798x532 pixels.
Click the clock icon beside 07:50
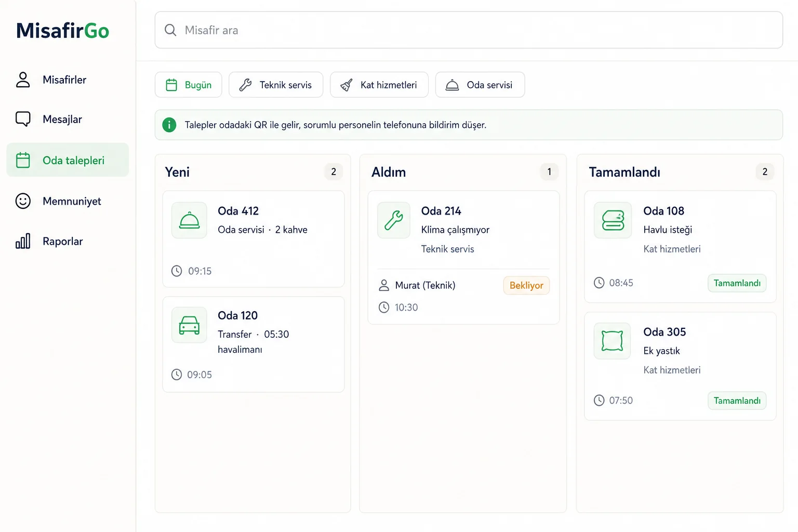point(599,400)
